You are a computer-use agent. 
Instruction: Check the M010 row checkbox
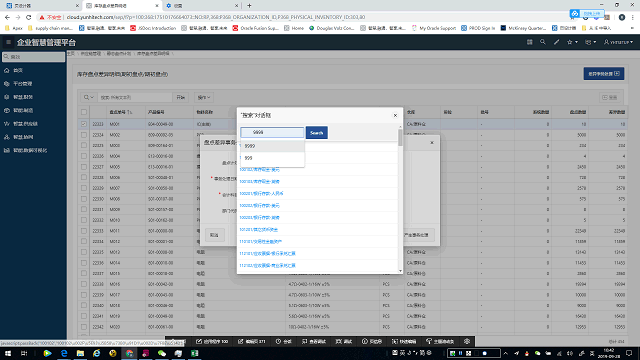[x=84, y=220]
